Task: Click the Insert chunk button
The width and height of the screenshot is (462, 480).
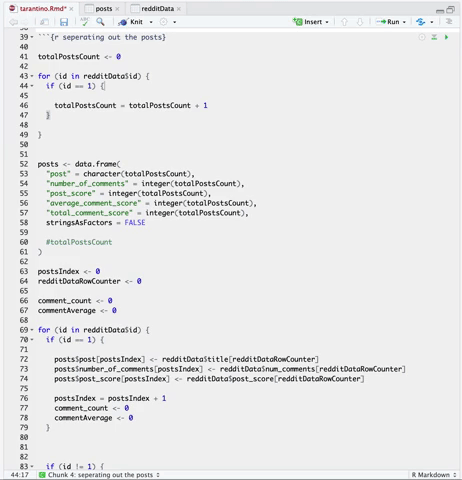Action: pyautogui.click(x=307, y=22)
